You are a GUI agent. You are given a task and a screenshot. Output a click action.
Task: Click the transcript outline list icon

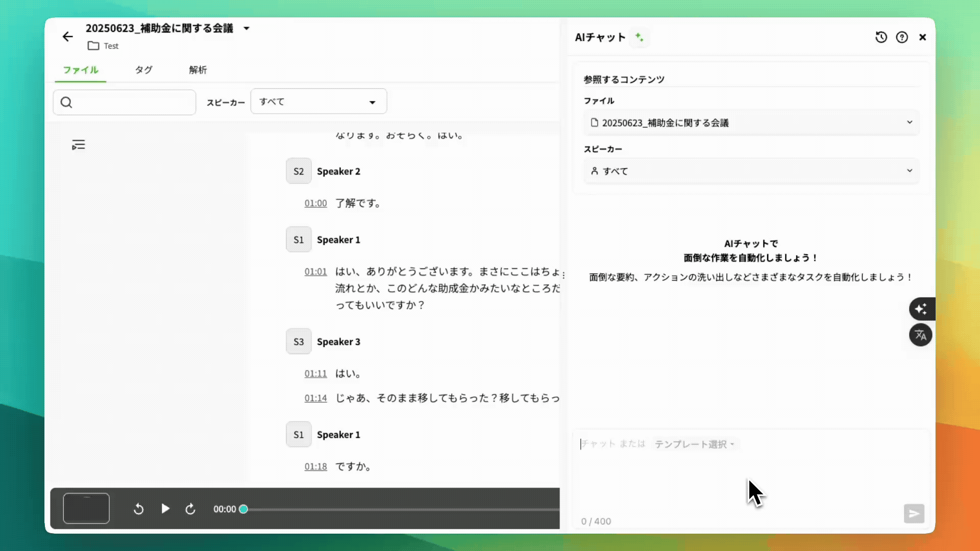point(79,144)
